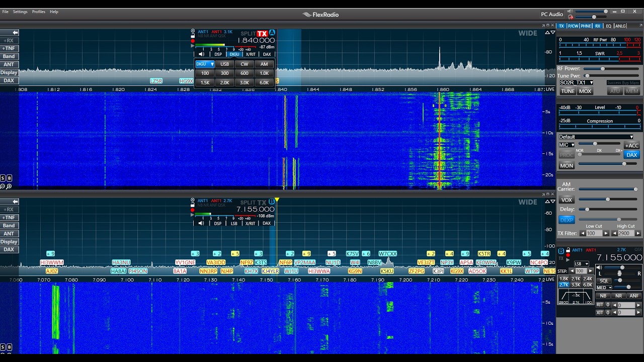
Task: Click the +RX button on upper panadapter
Action: [x=9, y=41]
